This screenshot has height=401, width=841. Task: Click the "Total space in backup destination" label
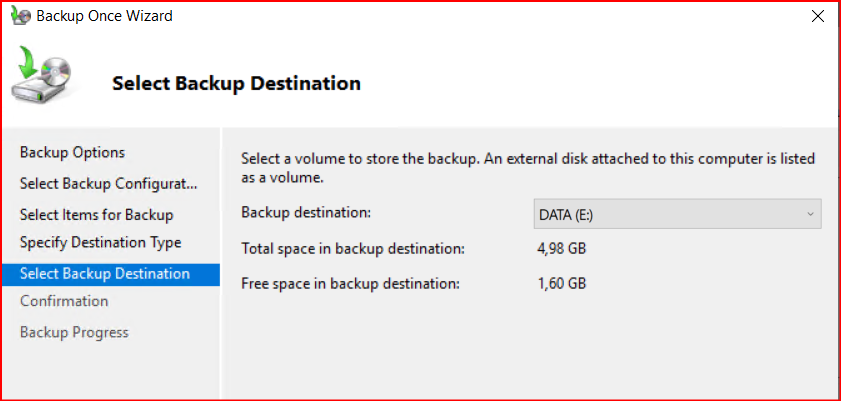[x=353, y=248]
